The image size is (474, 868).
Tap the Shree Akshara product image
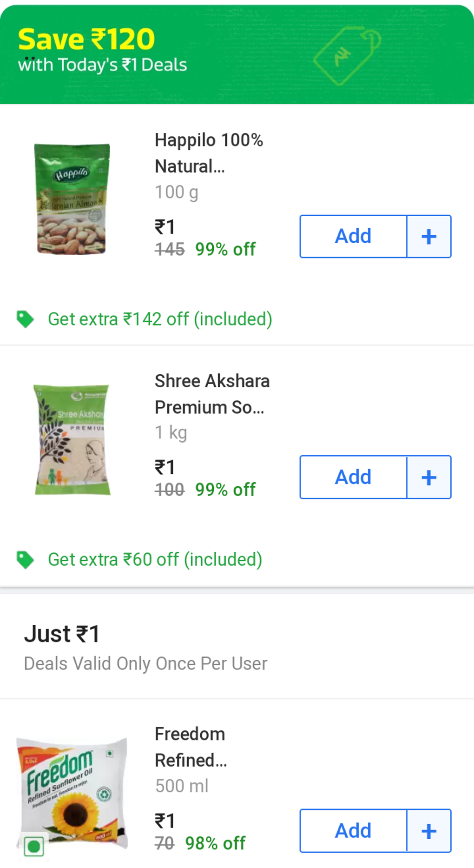pyautogui.click(x=72, y=439)
